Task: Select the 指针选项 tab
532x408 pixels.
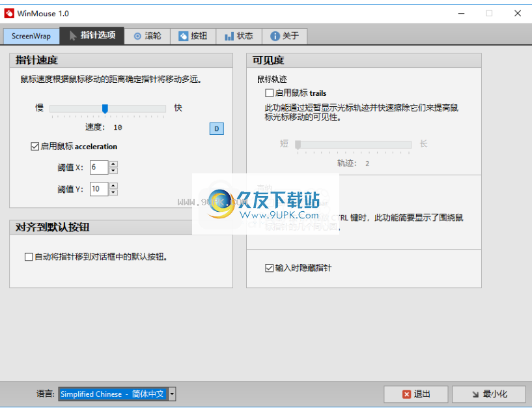Action: tap(92, 36)
